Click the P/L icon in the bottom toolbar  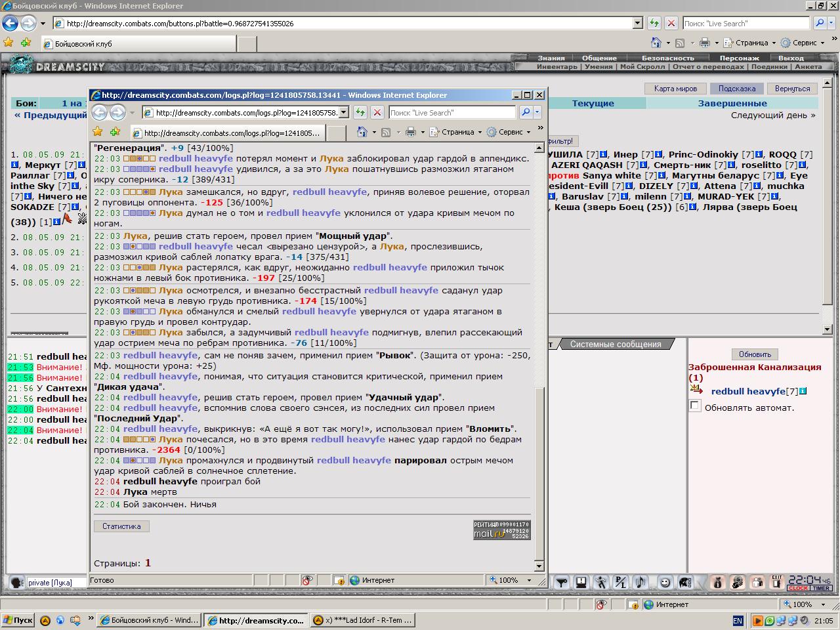(621, 582)
